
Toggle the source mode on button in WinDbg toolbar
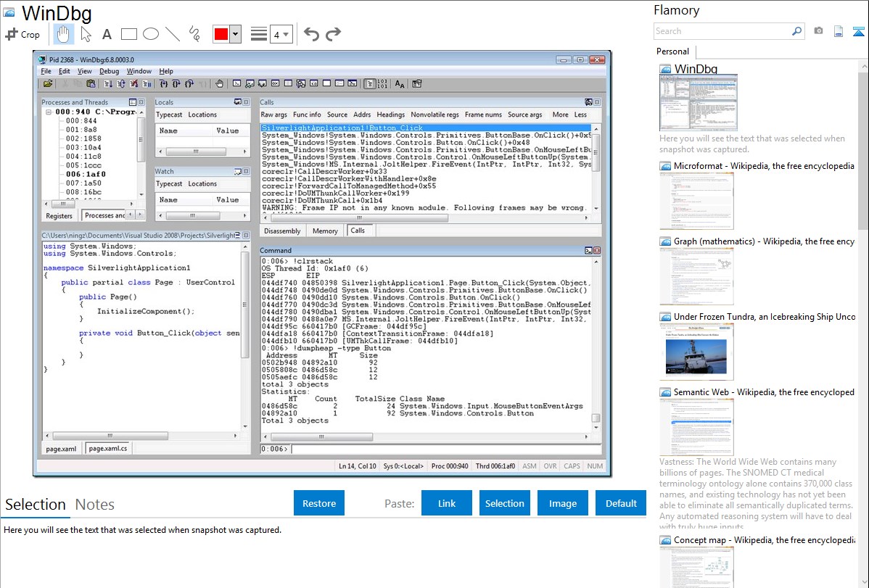(x=370, y=83)
